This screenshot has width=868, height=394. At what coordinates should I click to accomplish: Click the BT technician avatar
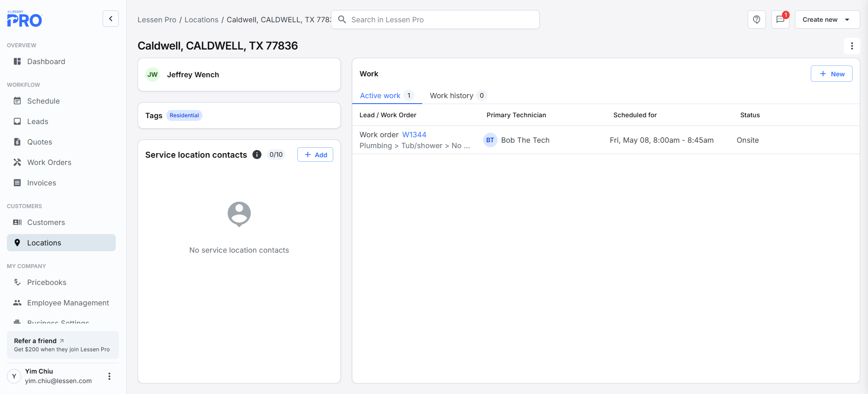[490, 140]
